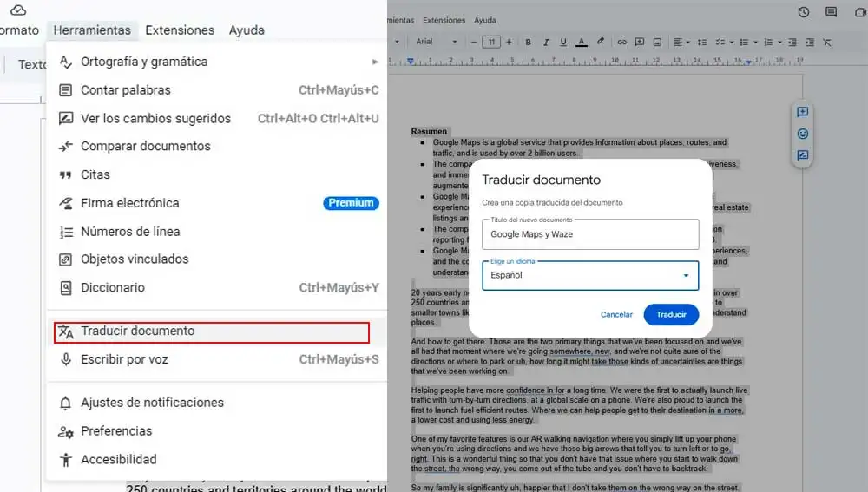868x492 pixels.
Task: Select Preferencias menu item
Action: [217, 431]
